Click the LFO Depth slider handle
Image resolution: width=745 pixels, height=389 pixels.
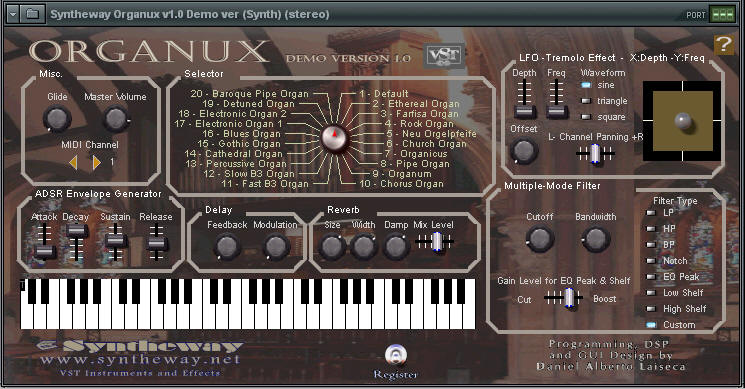pos(525,112)
